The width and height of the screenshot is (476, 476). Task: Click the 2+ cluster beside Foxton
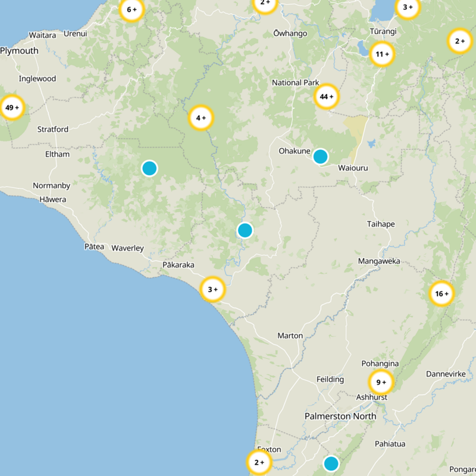point(259,462)
